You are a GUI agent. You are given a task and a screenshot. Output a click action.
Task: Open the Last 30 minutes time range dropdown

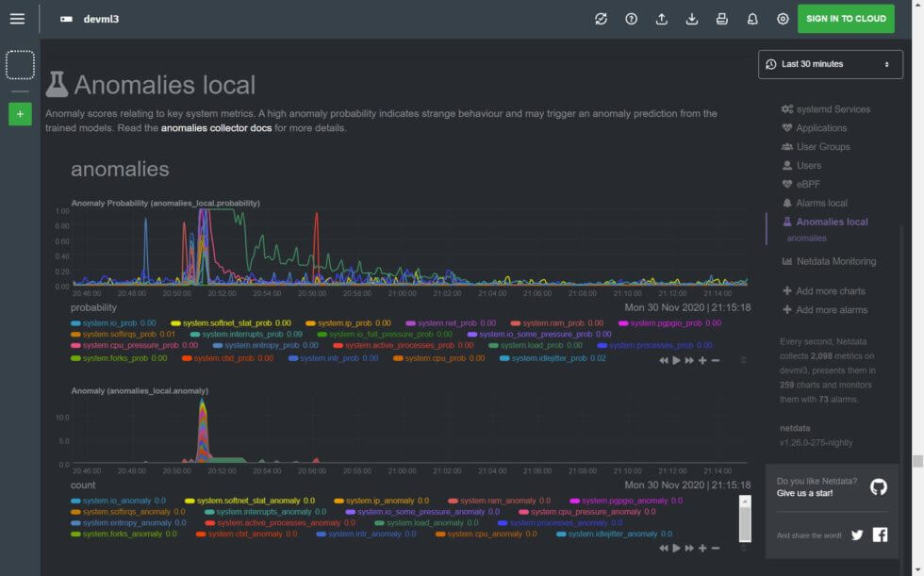(830, 64)
